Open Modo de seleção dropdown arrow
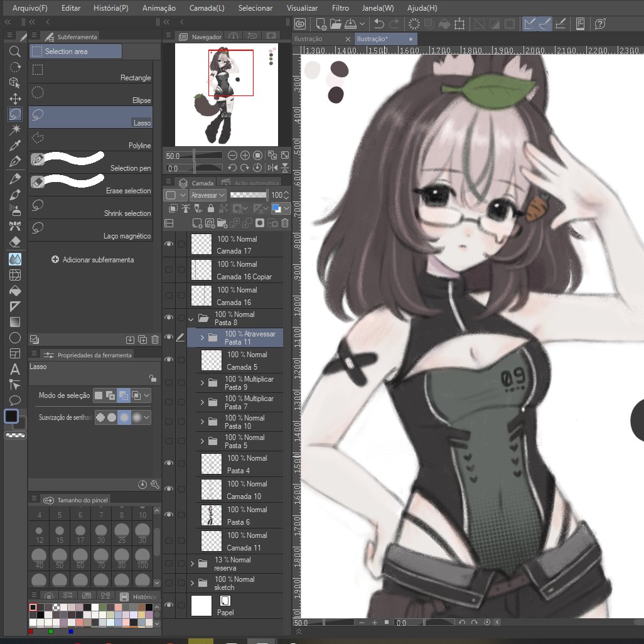Screen dimensions: 644x644 coord(147,395)
